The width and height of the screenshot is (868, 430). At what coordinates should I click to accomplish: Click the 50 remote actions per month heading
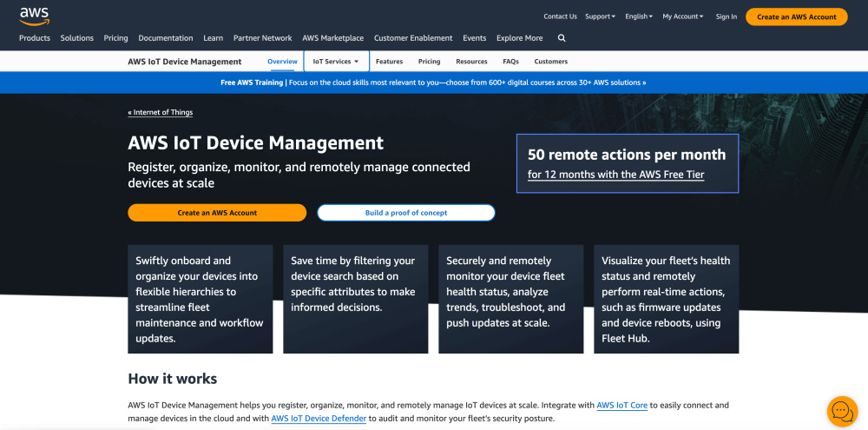click(626, 155)
